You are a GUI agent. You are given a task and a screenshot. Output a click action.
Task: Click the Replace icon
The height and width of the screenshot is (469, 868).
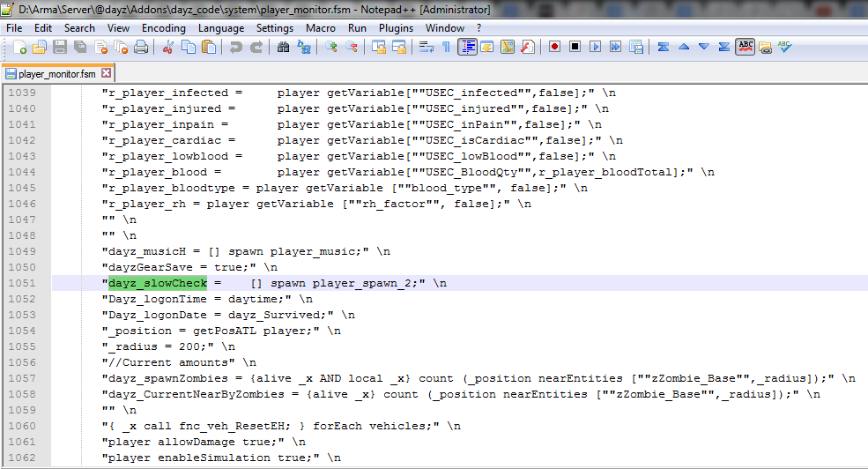(x=304, y=48)
